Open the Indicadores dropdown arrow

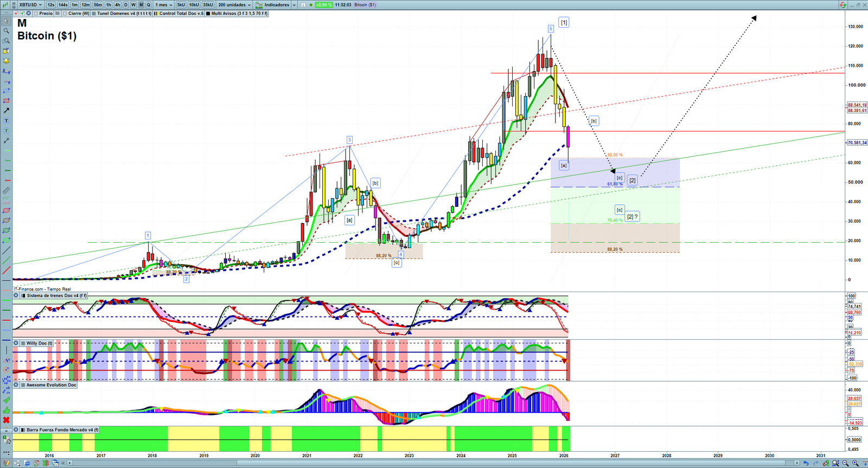(x=294, y=5)
